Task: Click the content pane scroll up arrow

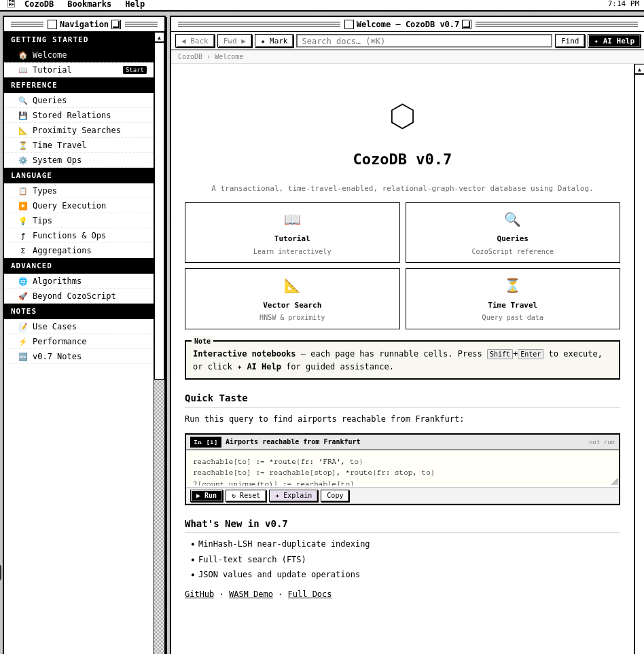Action: (639, 69)
